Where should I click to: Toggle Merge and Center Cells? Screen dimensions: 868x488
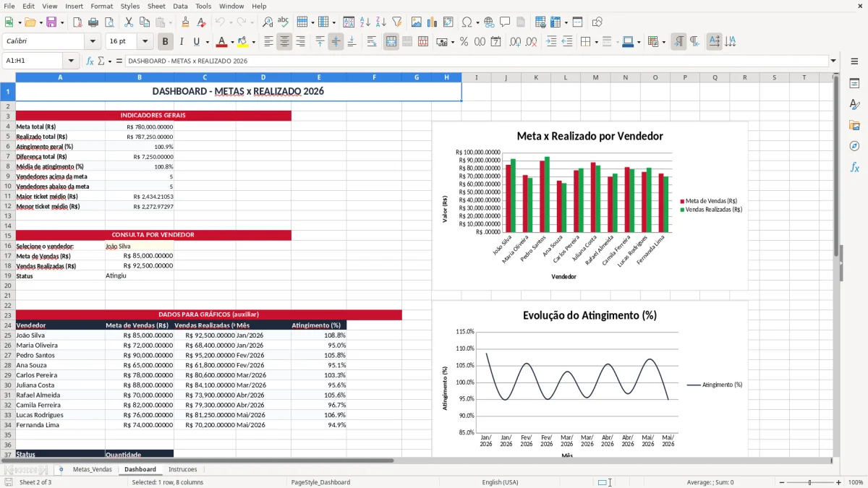tap(391, 42)
